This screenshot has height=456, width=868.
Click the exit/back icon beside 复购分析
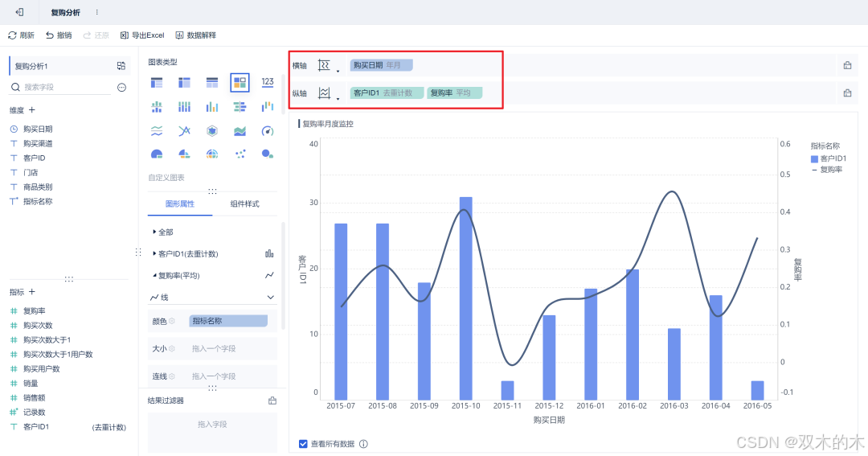19,11
